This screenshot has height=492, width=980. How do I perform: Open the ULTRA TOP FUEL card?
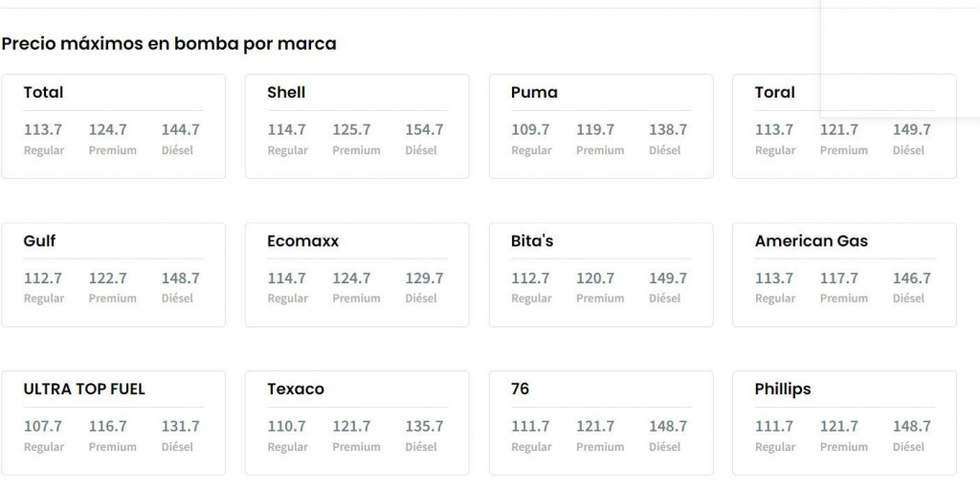113,423
